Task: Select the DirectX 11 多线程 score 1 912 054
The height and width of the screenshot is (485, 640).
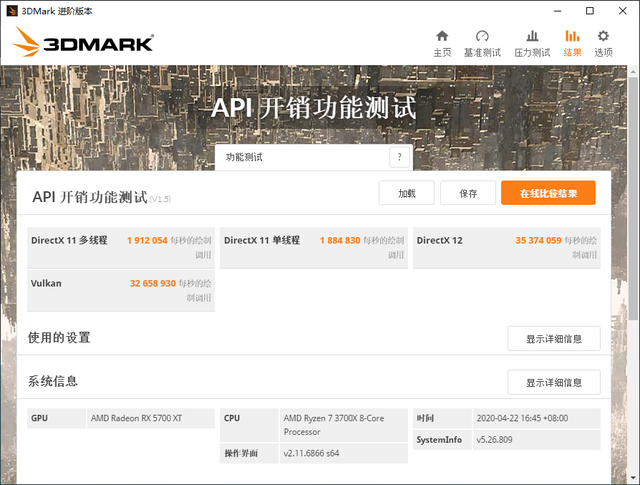Action: coord(147,240)
